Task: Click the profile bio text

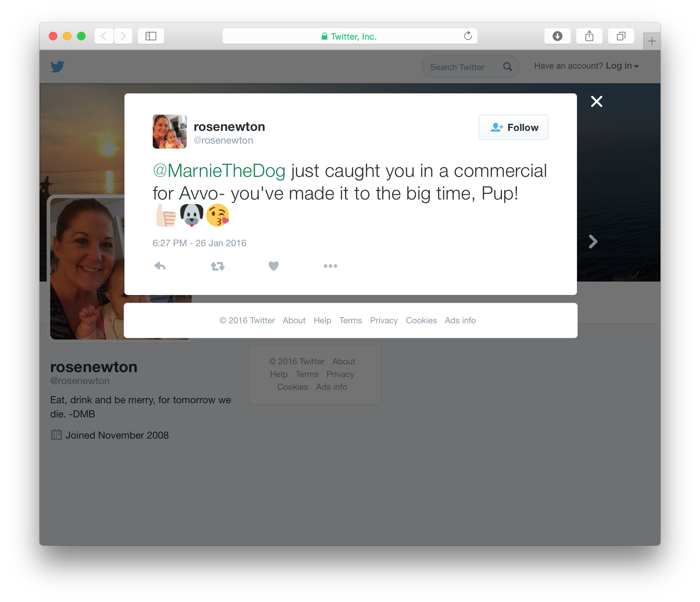Action: tap(141, 407)
